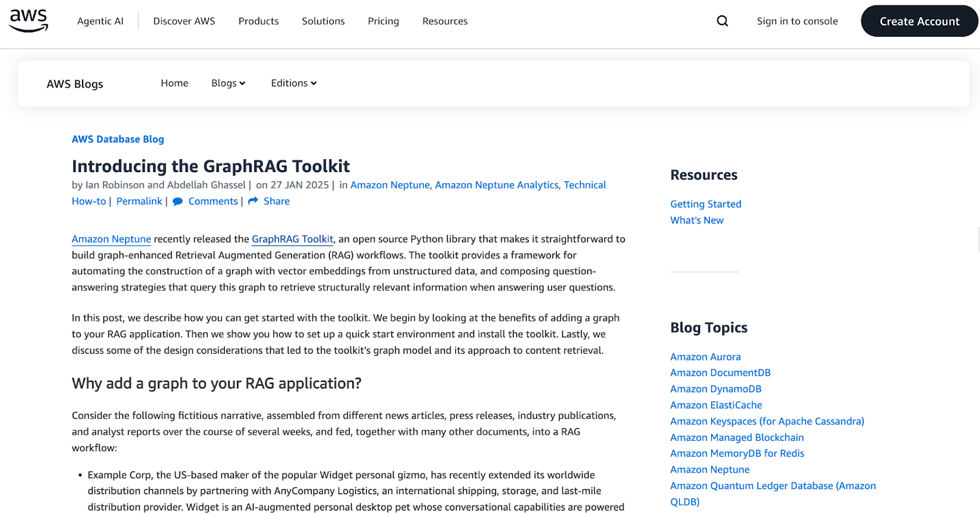The width and height of the screenshot is (980, 513).
Task: Click the Permalink link
Action: pos(139,201)
